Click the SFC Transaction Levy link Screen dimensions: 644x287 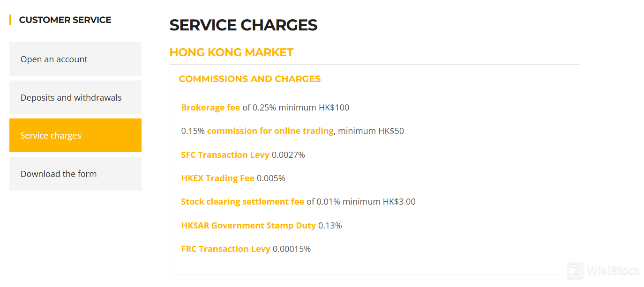coord(225,155)
